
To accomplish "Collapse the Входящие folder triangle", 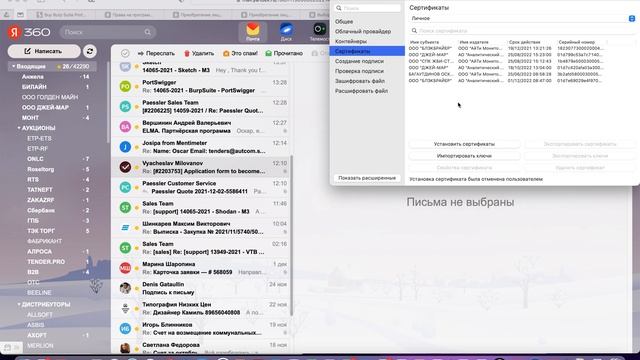I will [13, 66].
